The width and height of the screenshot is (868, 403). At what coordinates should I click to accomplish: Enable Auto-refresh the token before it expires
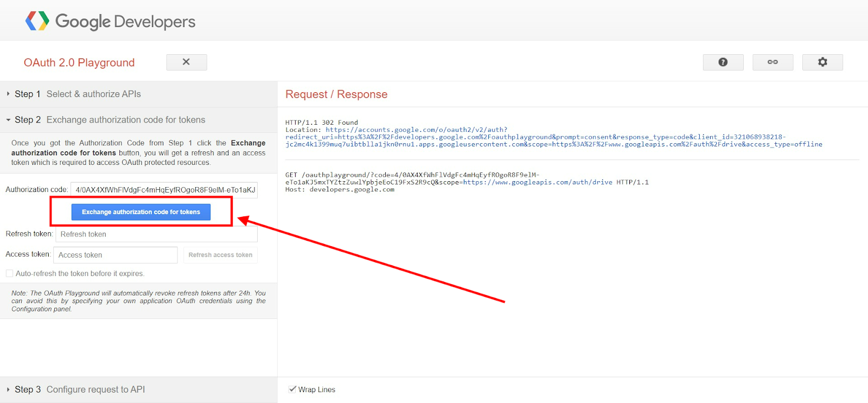pyautogui.click(x=9, y=273)
